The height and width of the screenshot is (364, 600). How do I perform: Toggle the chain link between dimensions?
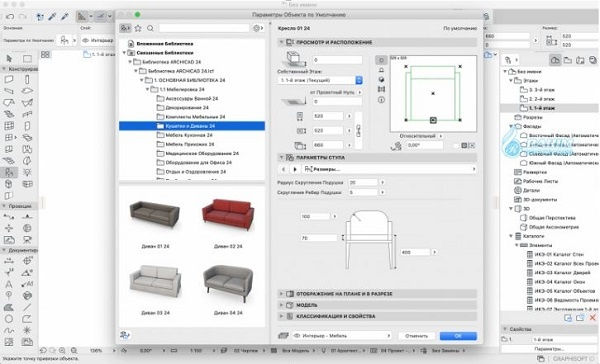pos(358,131)
